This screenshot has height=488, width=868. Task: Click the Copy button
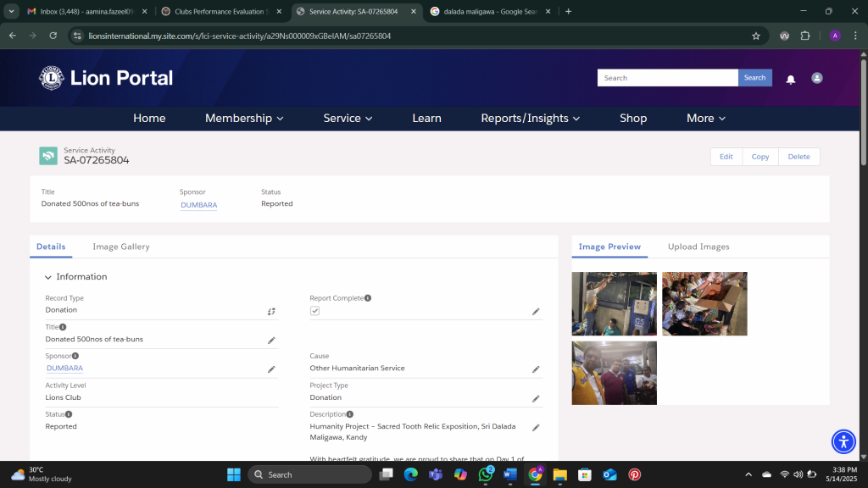pyautogui.click(x=760, y=157)
